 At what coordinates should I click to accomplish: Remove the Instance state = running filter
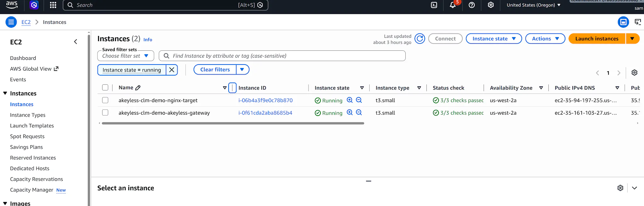click(172, 70)
